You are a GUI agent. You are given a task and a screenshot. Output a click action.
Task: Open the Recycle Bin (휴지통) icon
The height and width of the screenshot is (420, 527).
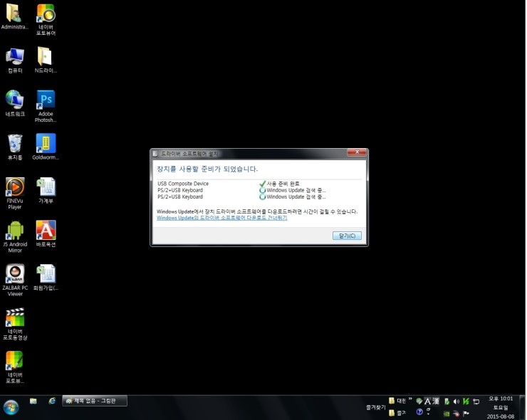(x=15, y=144)
